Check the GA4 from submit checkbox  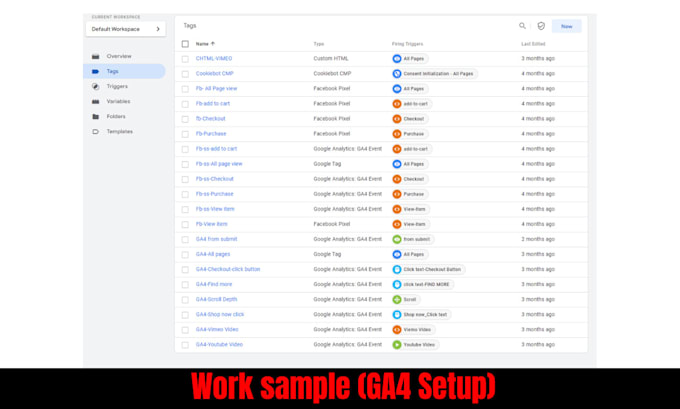coord(185,239)
